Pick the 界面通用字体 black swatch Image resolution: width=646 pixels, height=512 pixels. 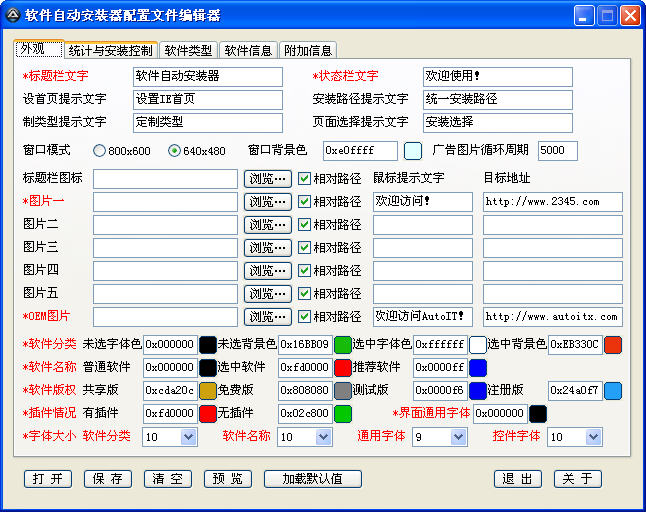538,414
